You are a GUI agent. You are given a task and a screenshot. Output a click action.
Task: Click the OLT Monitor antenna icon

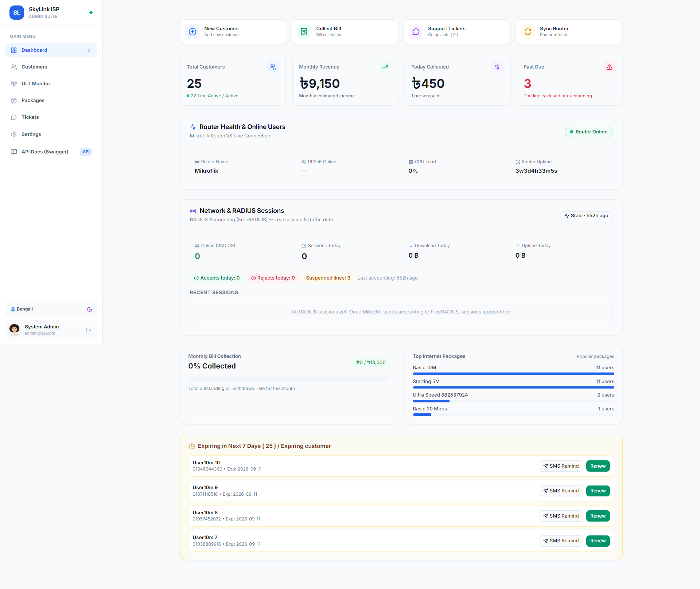[x=14, y=84]
